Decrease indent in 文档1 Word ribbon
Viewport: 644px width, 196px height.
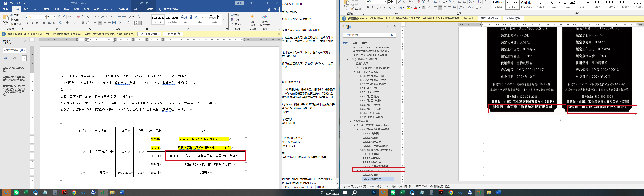click(119, 17)
